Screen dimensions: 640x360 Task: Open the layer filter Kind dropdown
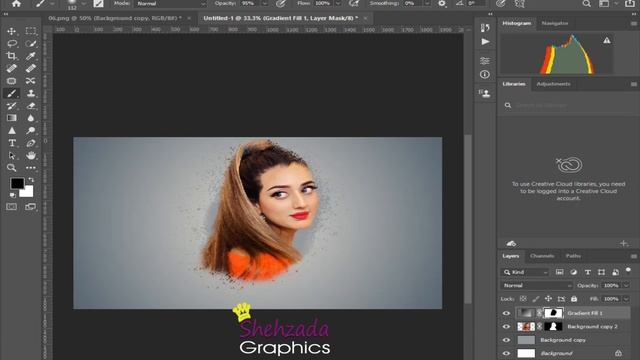tap(525, 272)
